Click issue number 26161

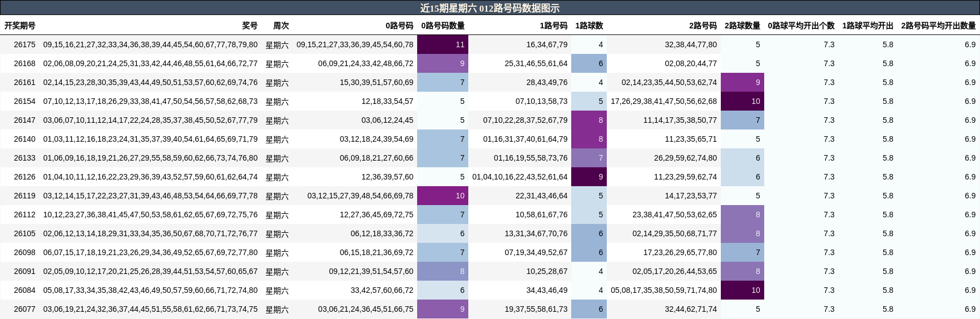click(x=24, y=82)
